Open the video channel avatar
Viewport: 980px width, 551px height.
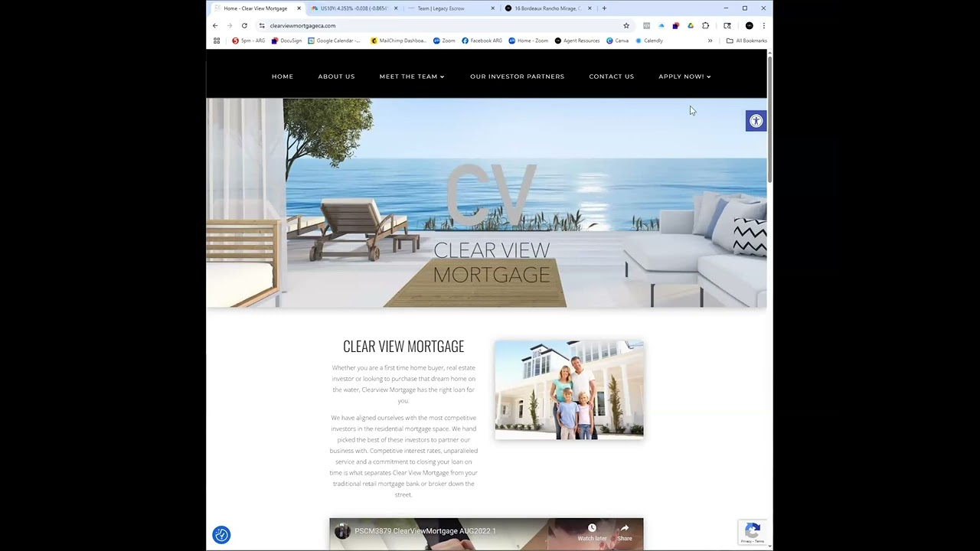pos(342,531)
